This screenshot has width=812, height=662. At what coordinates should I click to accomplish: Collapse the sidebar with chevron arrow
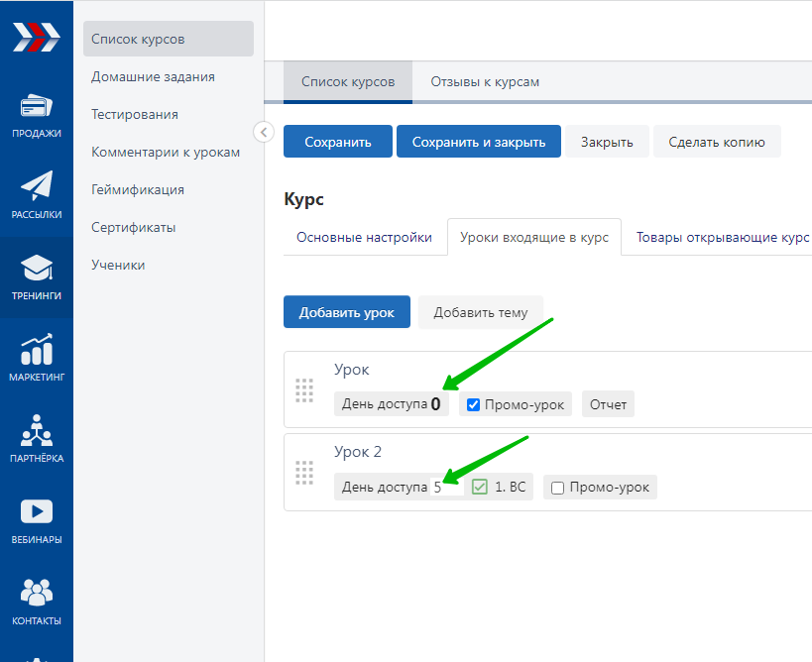[x=263, y=132]
